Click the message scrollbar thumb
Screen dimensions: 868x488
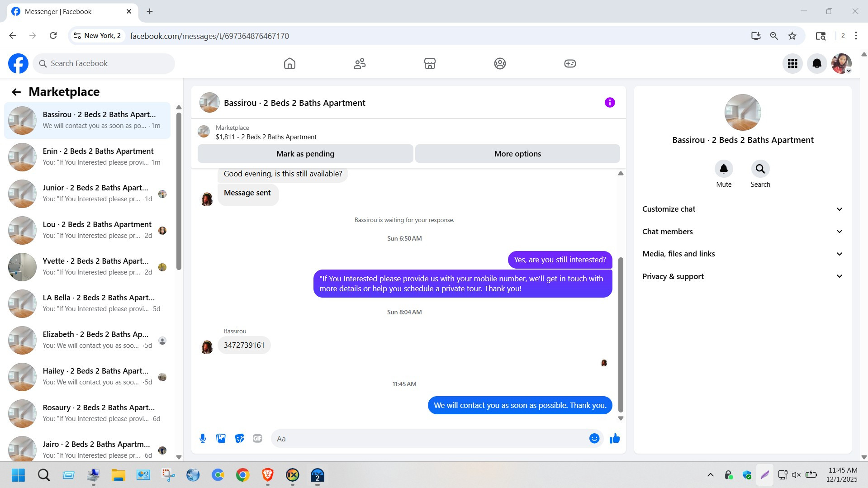(x=621, y=335)
